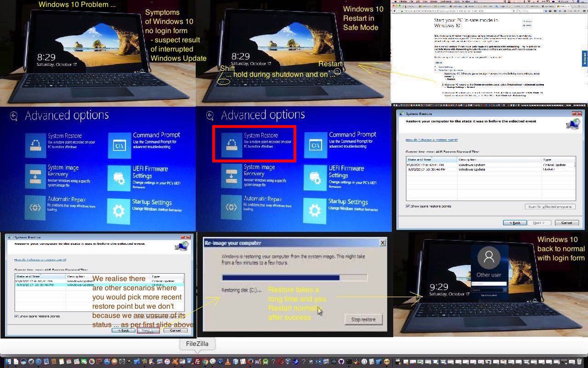Click How do I choose a restore point link
Image resolution: width=588 pixels, height=368 pixels.
click(431, 140)
